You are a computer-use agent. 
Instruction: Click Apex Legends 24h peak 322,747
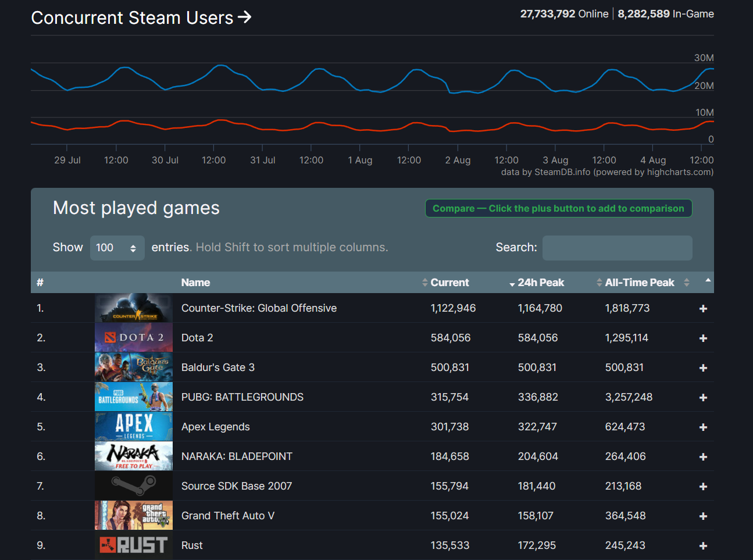(x=537, y=427)
